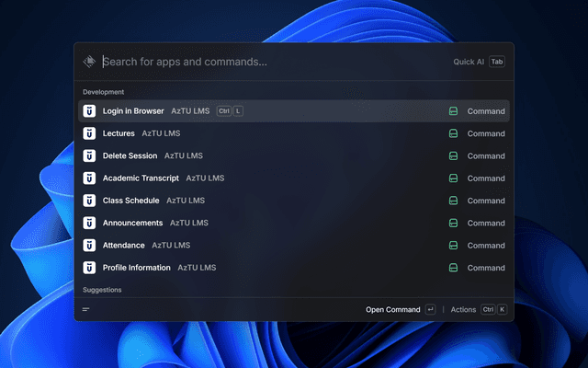Viewport: 588px width, 368px height.
Task: Click the green command-type icon on Login in Browser row
Action: pyautogui.click(x=453, y=111)
